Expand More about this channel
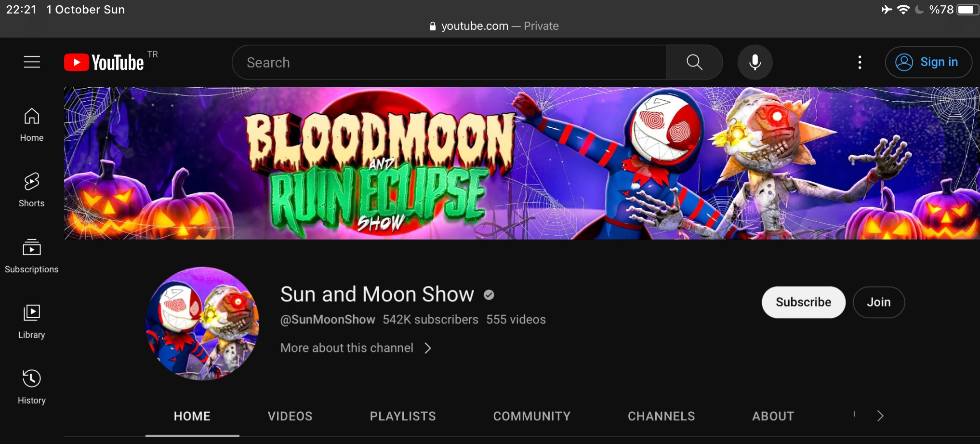Screen dimensions: 980x444 coord(356,348)
